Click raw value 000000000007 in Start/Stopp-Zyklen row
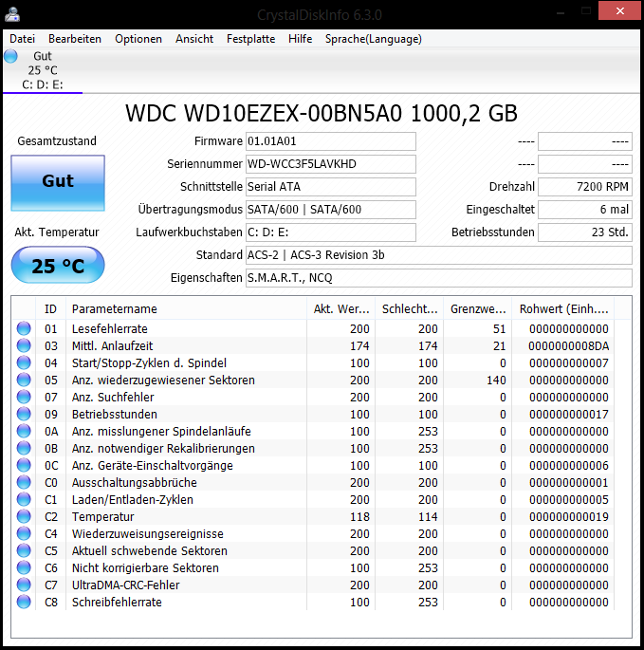 coord(568,362)
